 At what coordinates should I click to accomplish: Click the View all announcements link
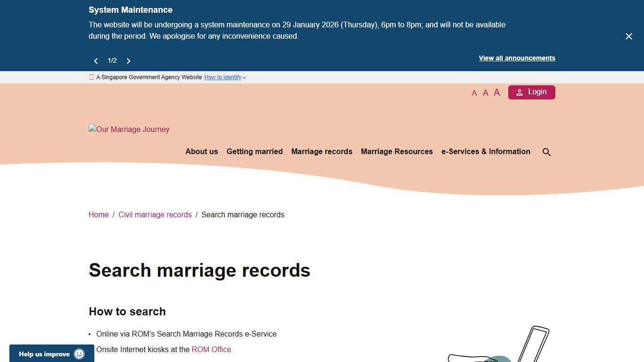[x=517, y=58]
